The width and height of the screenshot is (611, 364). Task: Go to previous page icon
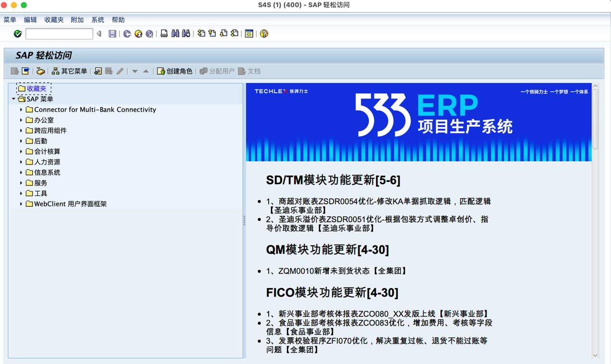point(212,34)
